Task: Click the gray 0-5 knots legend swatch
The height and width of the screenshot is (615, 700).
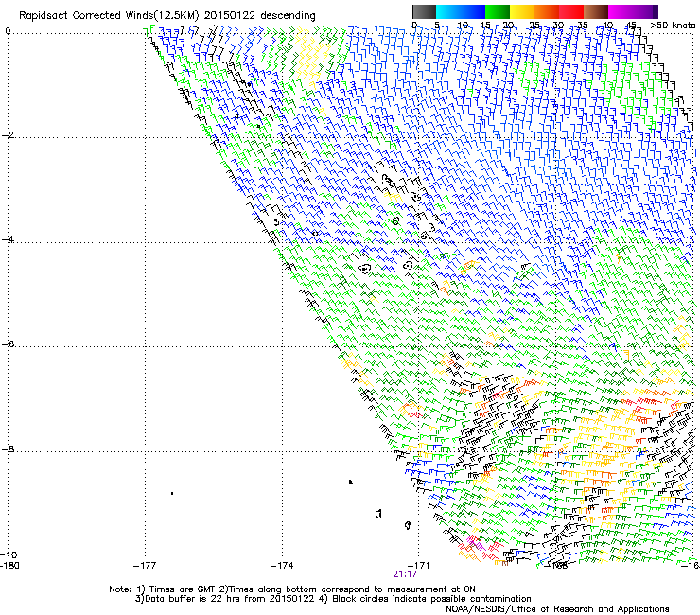Action: coord(424,11)
